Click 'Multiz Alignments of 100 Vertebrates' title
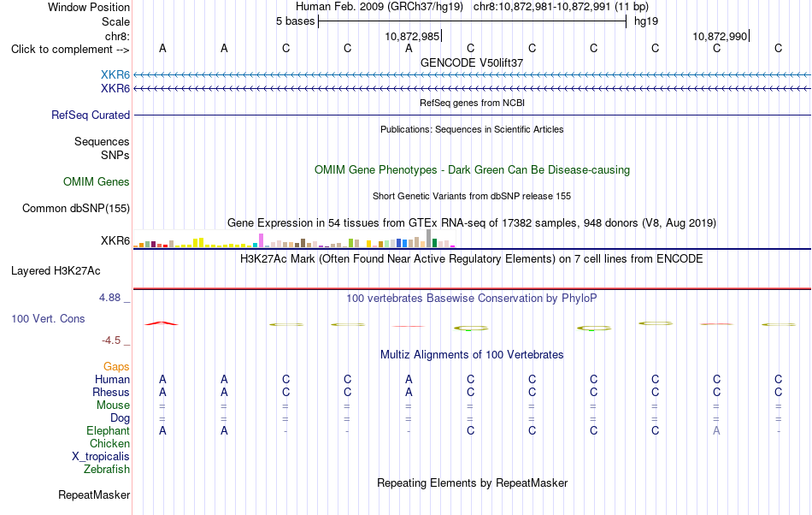 click(x=472, y=354)
